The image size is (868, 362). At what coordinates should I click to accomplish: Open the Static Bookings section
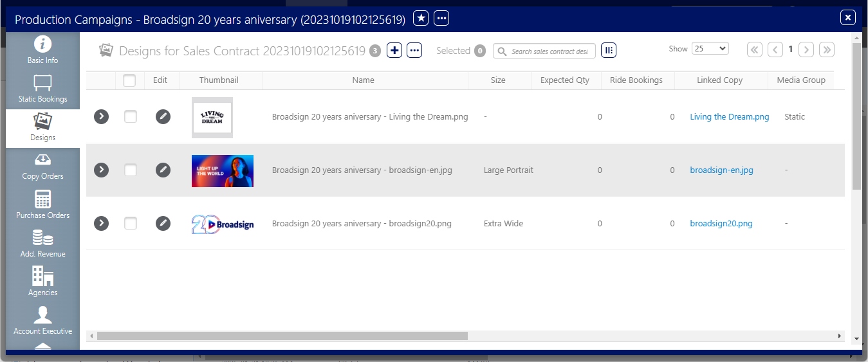click(42, 88)
